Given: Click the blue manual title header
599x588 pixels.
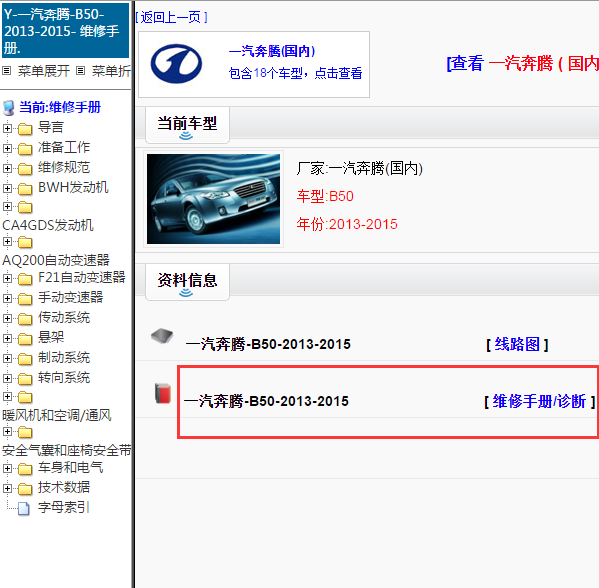Looking at the screenshot, I should [65, 31].
